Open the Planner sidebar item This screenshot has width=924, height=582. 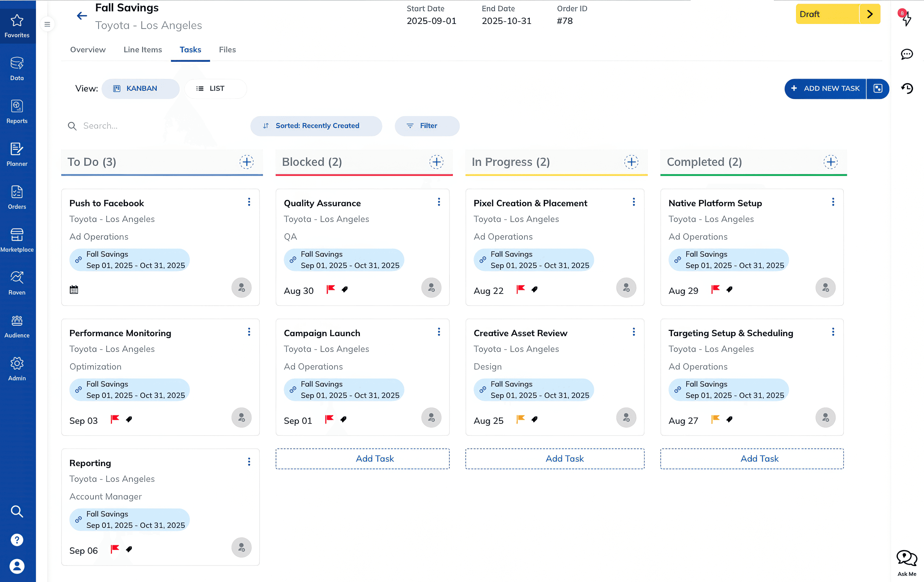[17, 155]
